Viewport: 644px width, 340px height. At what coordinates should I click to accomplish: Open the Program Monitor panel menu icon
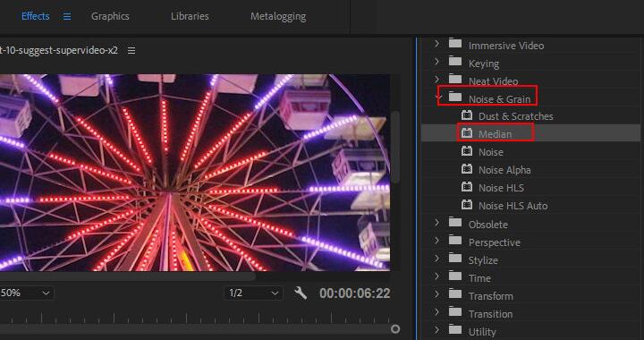pyautogui.click(x=131, y=50)
